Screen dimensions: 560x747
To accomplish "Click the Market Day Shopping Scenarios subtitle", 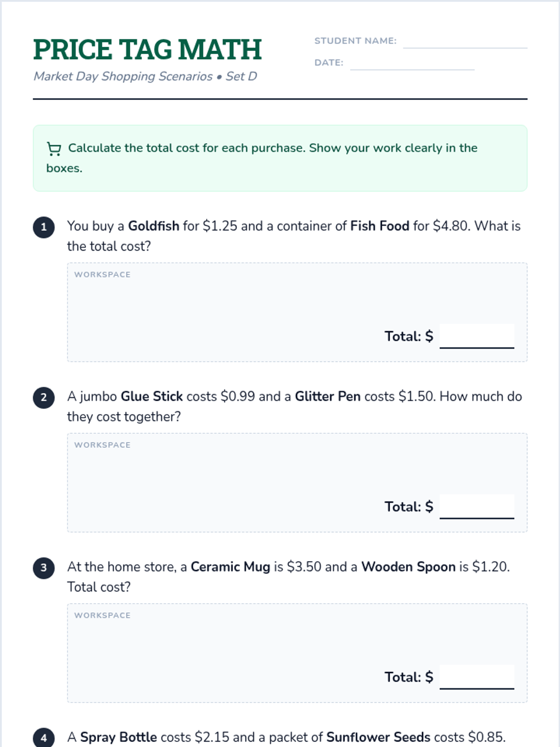I will [x=145, y=76].
